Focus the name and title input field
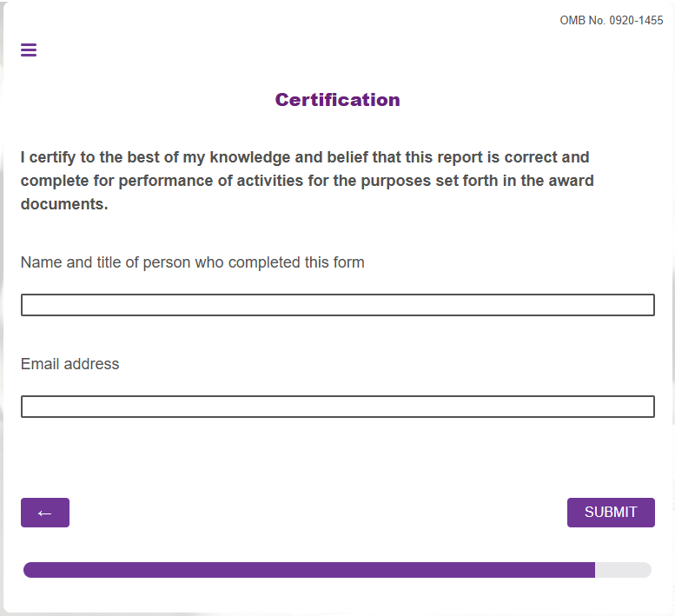The width and height of the screenshot is (675, 616). click(337, 305)
